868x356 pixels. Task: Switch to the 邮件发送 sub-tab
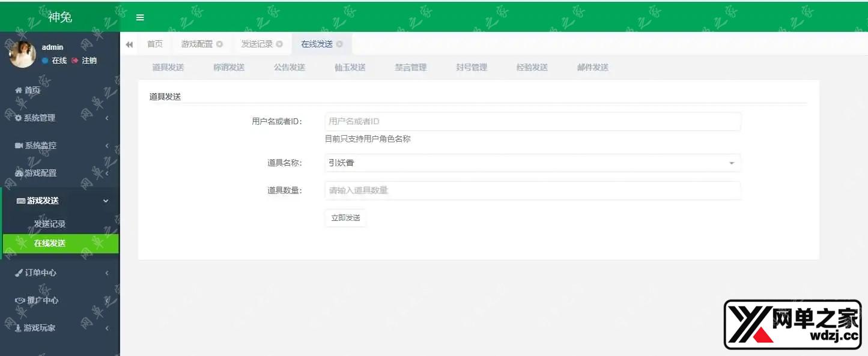click(x=592, y=68)
